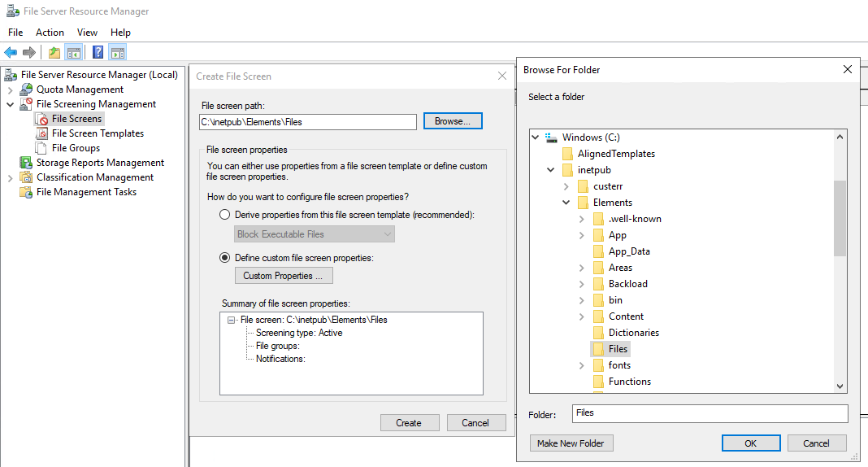Image resolution: width=868 pixels, height=467 pixels.
Task: Collapse the inetpub folder in browser
Action: (551, 170)
